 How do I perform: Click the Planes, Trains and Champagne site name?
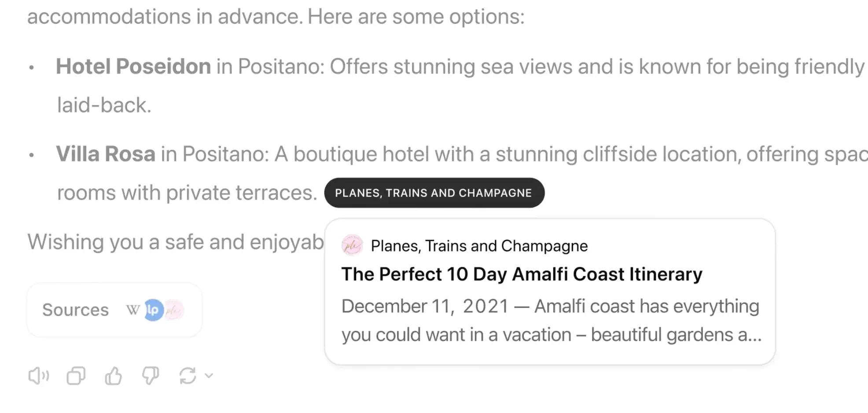(x=479, y=246)
